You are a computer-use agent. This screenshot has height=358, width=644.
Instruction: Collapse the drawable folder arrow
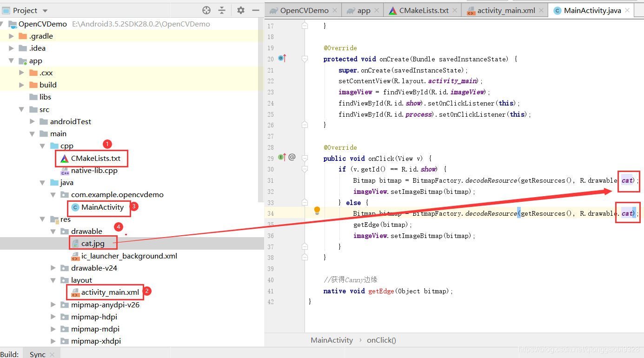point(53,232)
